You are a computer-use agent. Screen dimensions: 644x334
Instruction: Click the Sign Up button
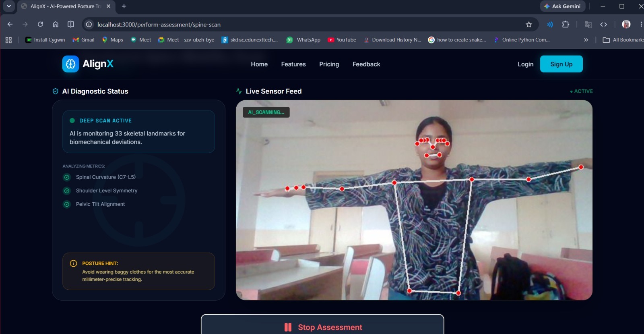(561, 64)
